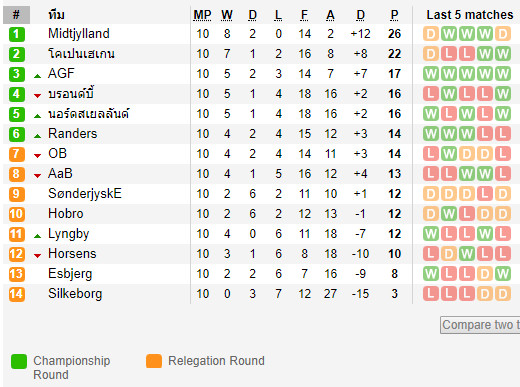Screen dimensions: 520x387
Task: Sort table by the MP column header
Action: pos(202,15)
